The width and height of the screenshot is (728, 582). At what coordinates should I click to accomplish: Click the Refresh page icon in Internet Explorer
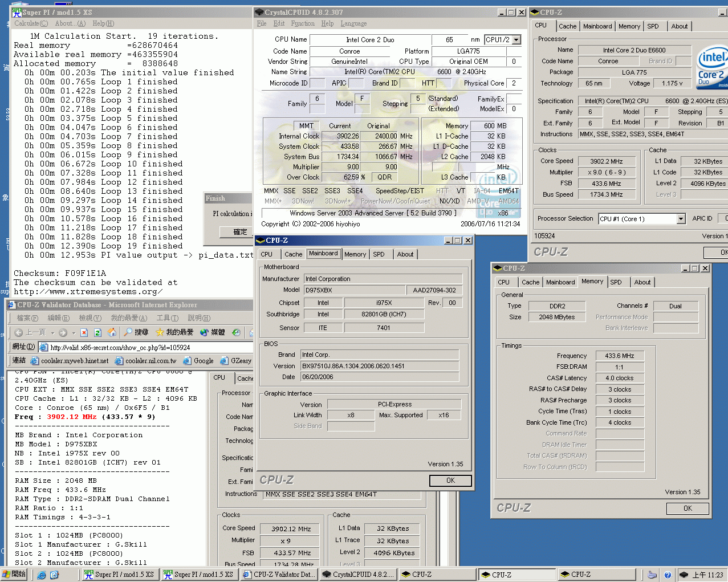coord(97,332)
